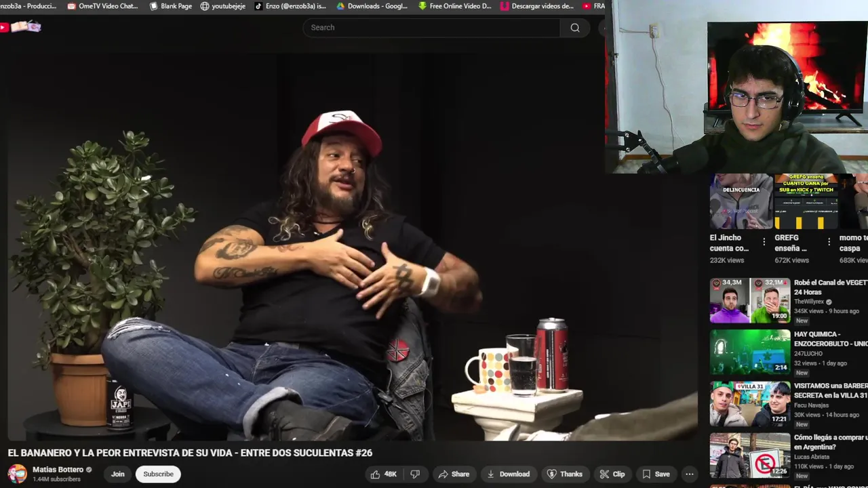Click the main video player
Viewport: 868px width, 488px height.
click(x=353, y=247)
